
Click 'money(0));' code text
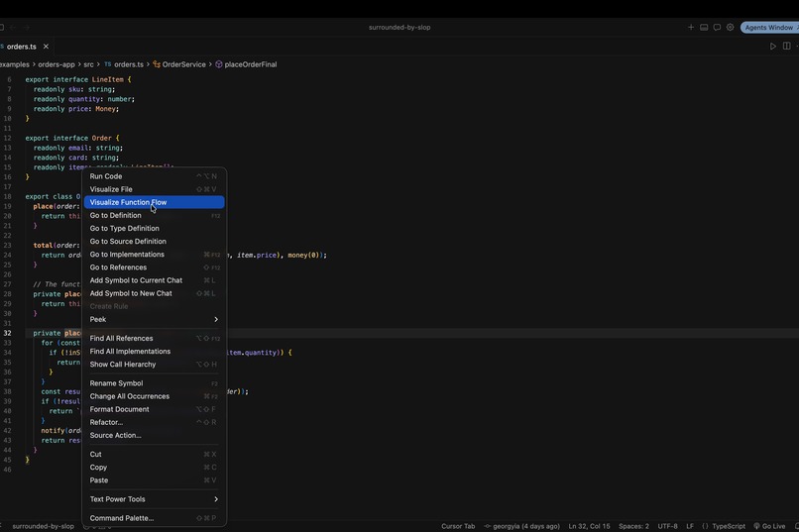pyautogui.click(x=307, y=255)
